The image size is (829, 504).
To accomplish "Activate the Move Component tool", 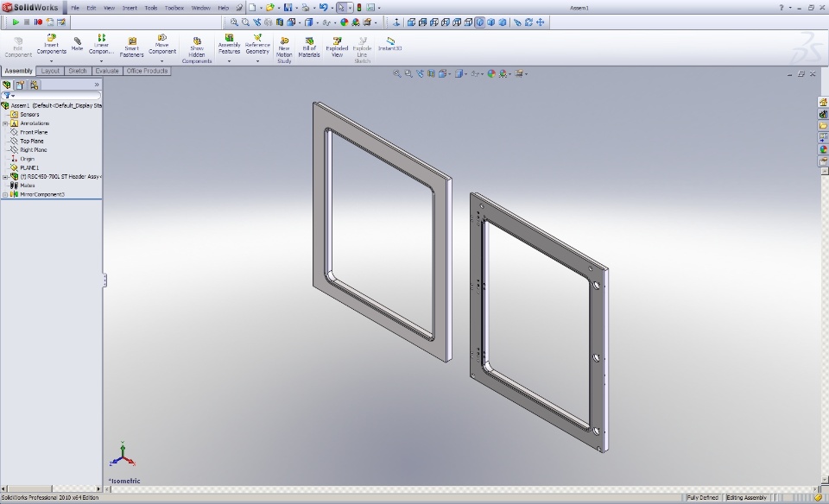I will click(x=162, y=44).
